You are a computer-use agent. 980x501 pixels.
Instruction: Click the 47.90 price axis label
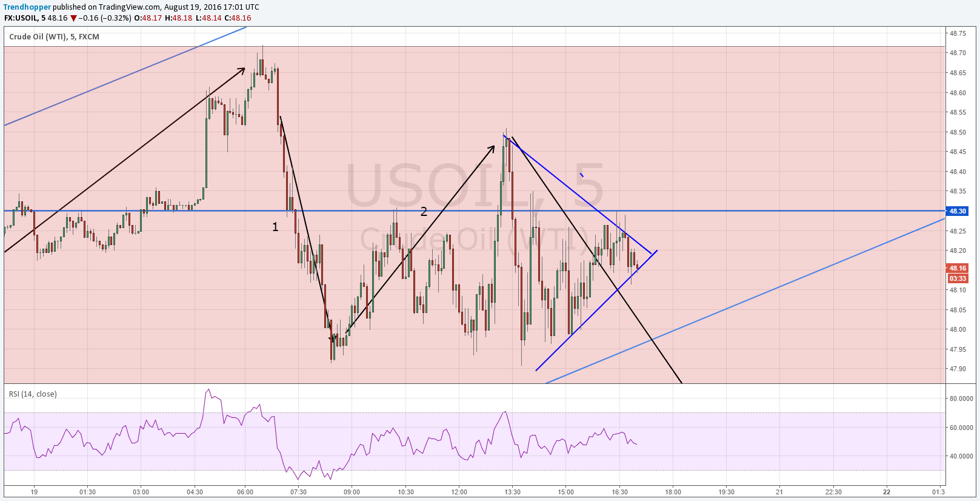click(x=958, y=369)
